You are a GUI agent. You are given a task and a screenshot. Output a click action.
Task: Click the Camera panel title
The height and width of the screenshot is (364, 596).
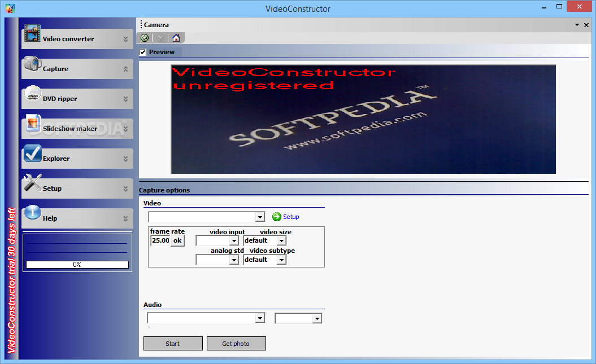pyautogui.click(x=156, y=25)
